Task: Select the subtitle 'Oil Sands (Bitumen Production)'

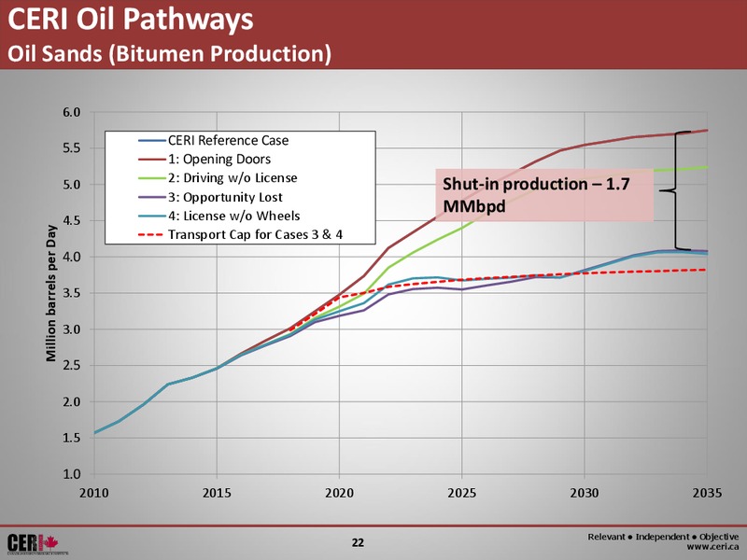Action: coord(169,53)
